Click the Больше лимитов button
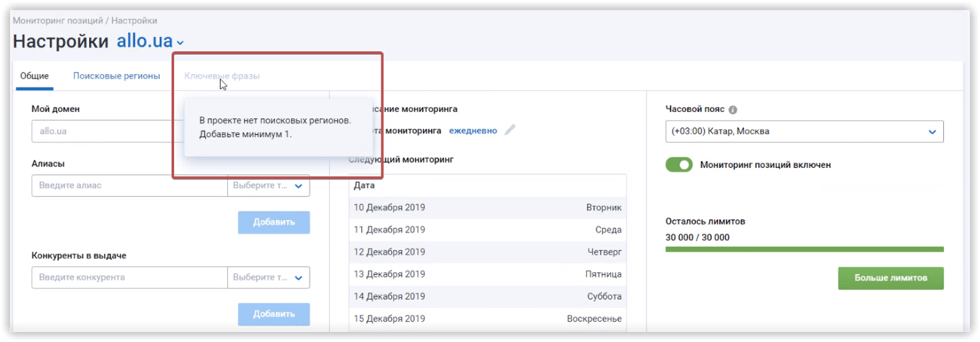Image resolution: width=980 pixels, height=342 pixels. pos(890,278)
